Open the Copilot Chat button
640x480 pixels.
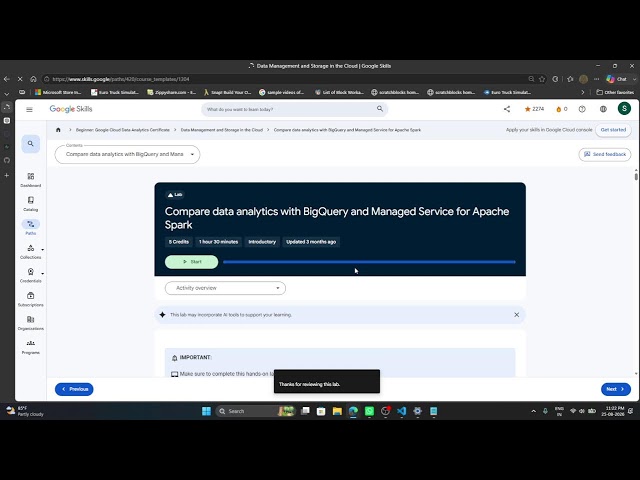[617, 79]
